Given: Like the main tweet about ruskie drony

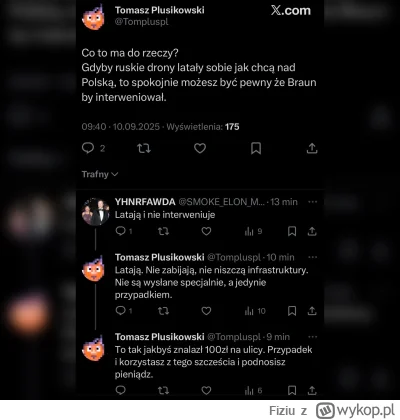Looking at the screenshot, I should pos(200,148).
